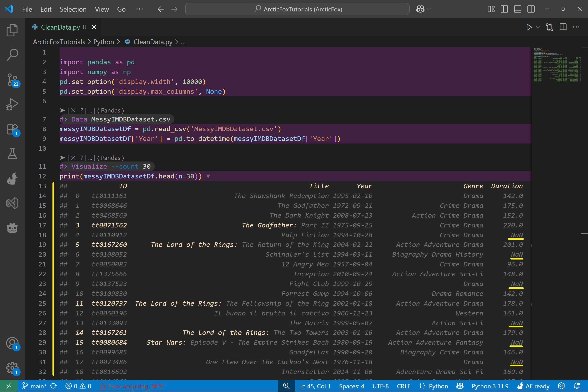Open the Run dropdown arrow beside play
The image size is (588, 392).
538,27
